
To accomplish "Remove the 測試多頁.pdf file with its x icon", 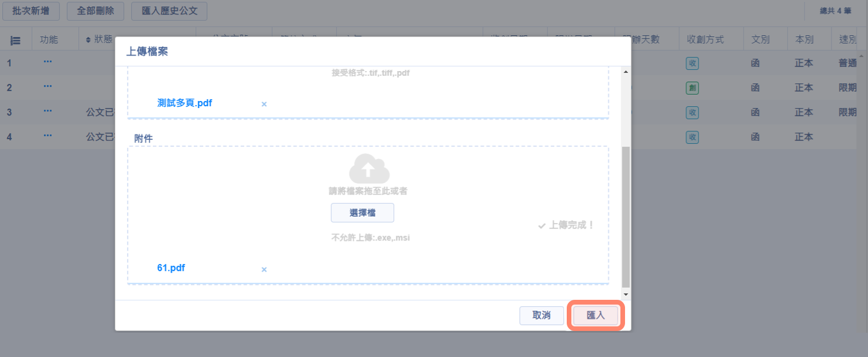I will (x=264, y=105).
